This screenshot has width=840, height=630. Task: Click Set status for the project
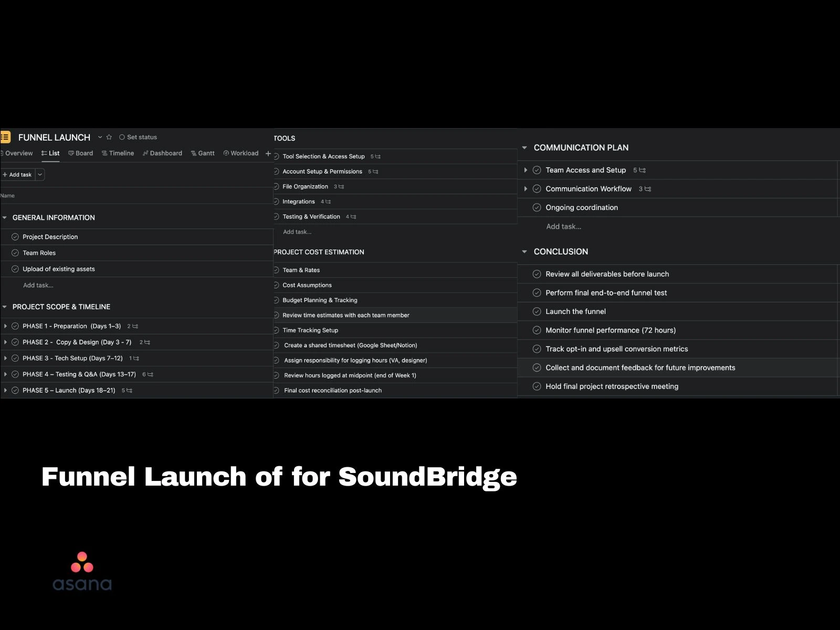(138, 137)
